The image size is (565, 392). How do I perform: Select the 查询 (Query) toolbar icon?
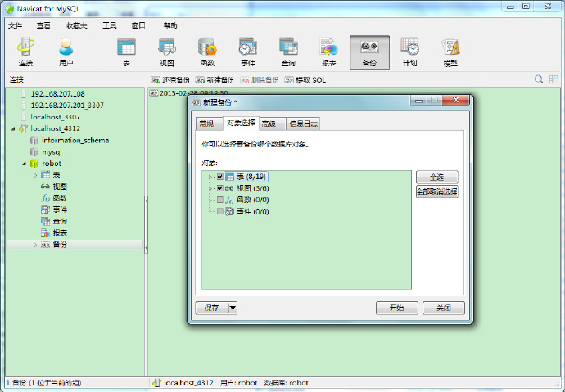pyautogui.click(x=288, y=52)
